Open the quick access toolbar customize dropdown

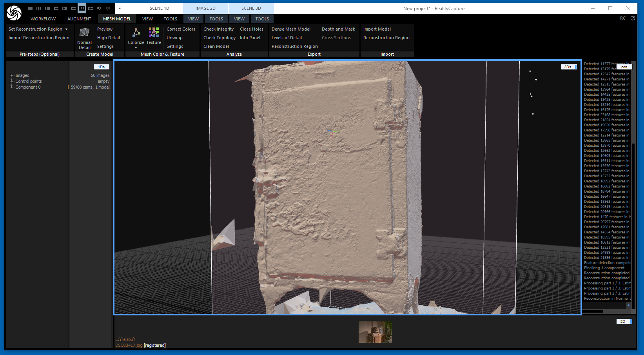coord(120,8)
